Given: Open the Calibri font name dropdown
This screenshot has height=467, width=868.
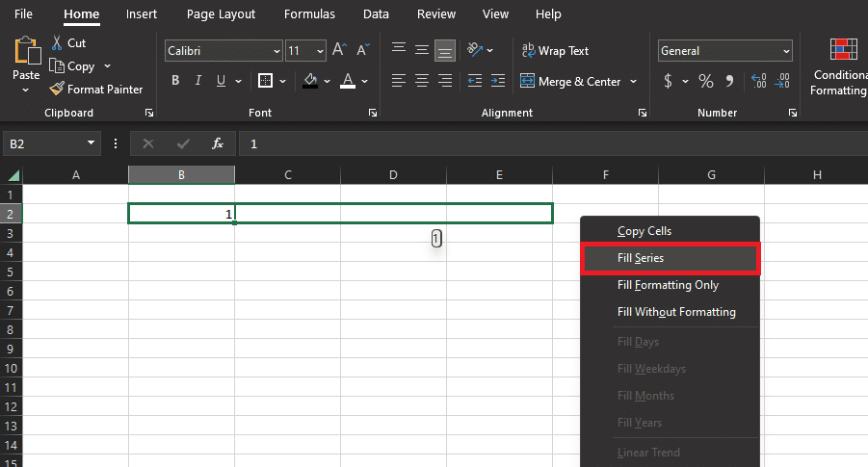Looking at the screenshot, I should click(276, 51).
